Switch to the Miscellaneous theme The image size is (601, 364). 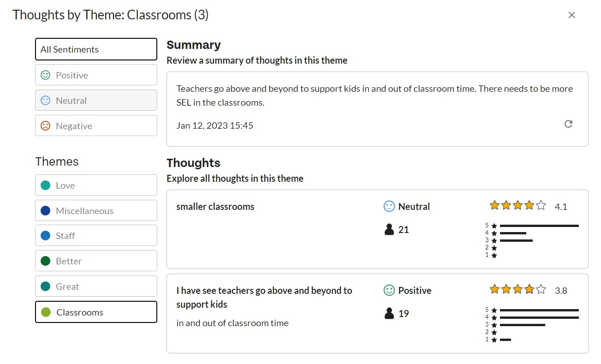pyautogui.click(x=96, y=210)
